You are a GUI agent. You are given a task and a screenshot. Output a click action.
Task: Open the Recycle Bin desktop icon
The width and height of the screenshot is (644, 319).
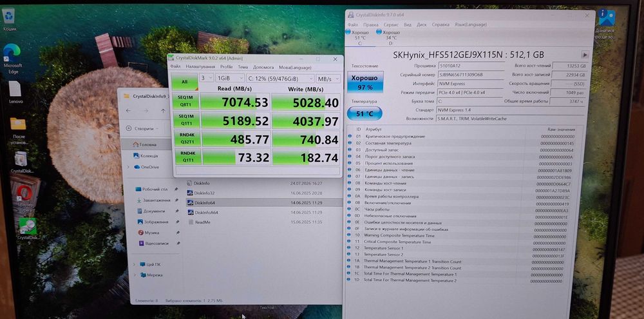tap(9, 19)
